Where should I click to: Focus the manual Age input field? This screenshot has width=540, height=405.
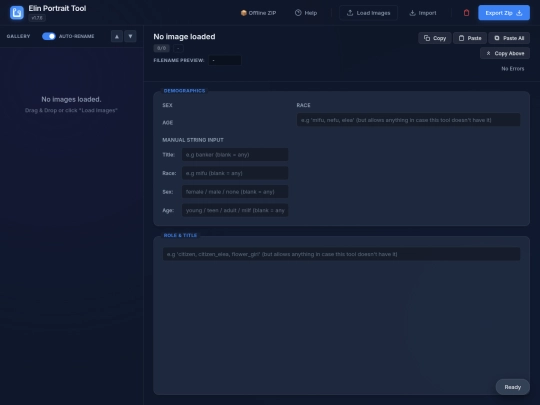(x=235, y=210)
